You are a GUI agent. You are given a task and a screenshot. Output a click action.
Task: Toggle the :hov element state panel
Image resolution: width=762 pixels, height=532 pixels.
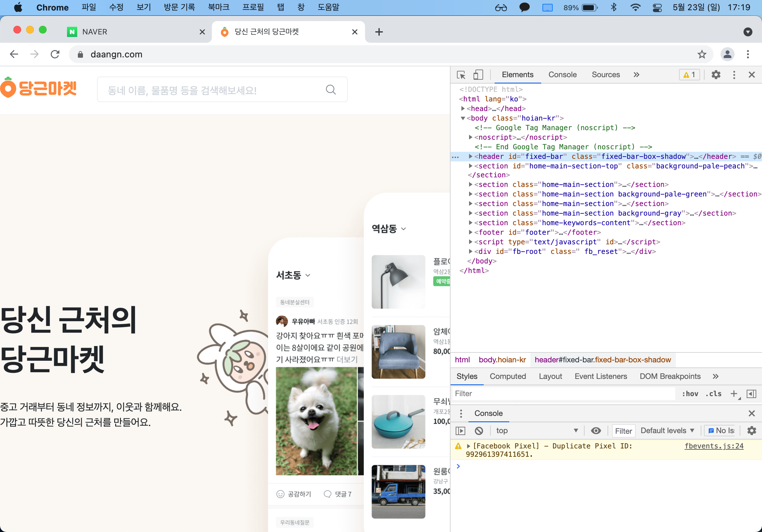(x=690, y=394)
